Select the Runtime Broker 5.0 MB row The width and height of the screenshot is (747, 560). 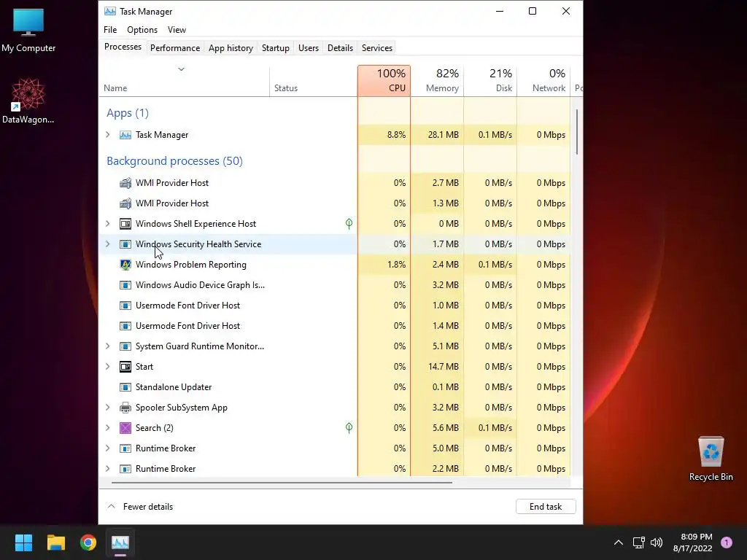[334, 448]
